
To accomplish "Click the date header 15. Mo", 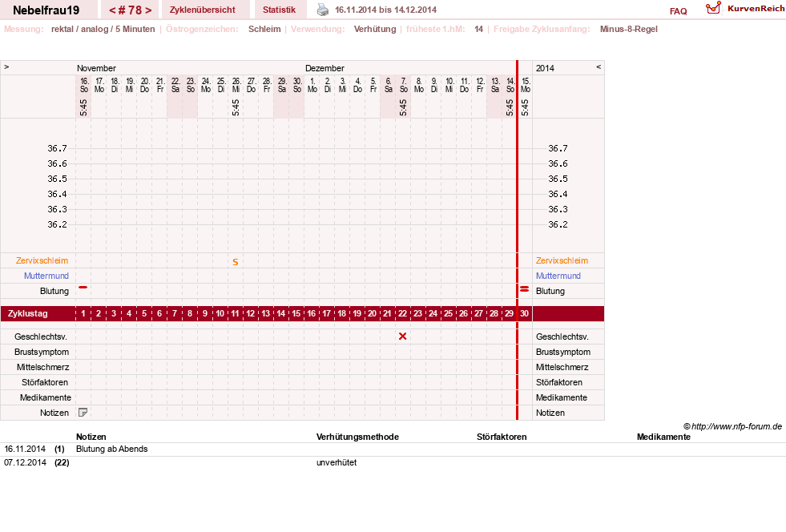I will [x=526, y=85].
